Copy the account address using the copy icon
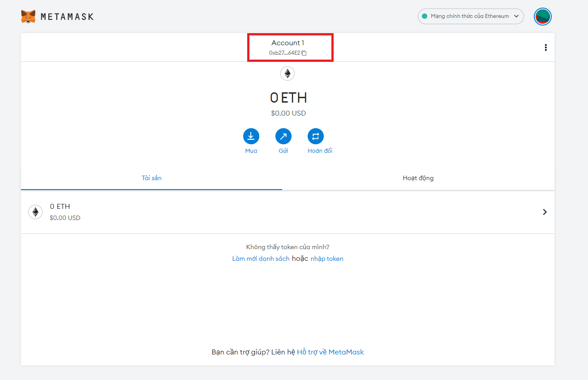588x380 pixels. 304,53
